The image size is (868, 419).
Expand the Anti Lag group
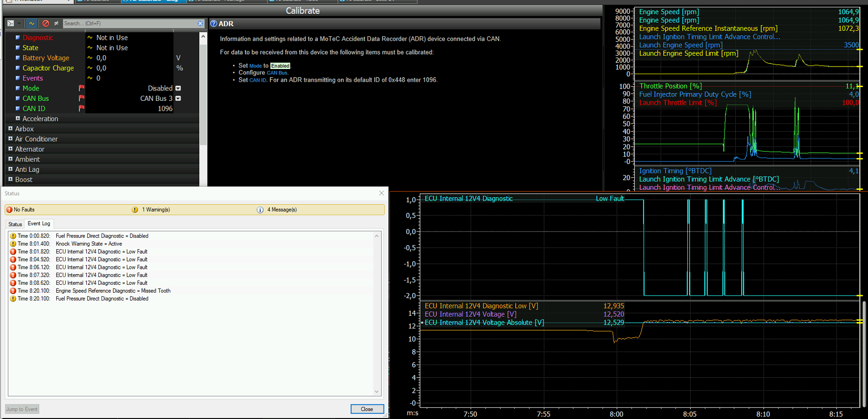coord(10,169)
